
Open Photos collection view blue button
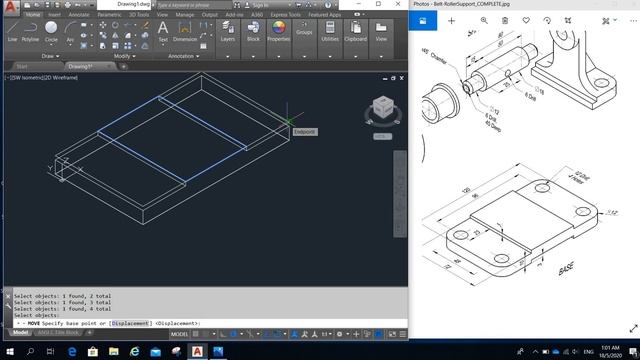coord(423,21)
